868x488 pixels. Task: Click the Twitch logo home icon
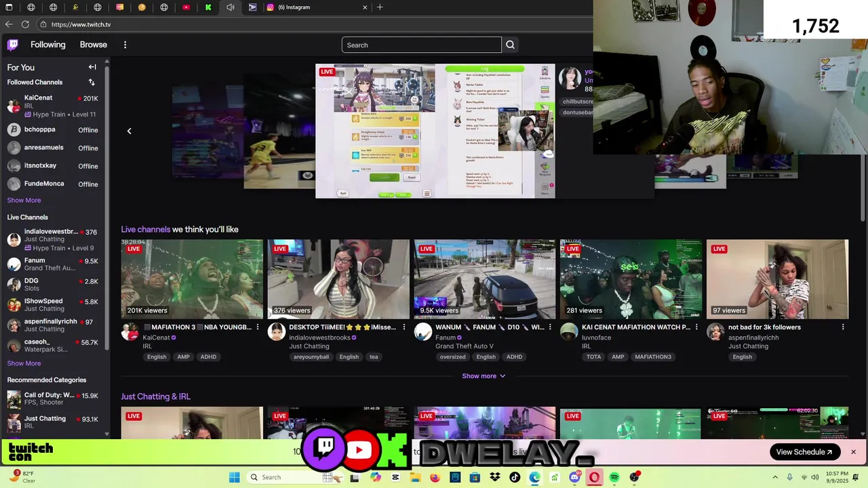pyautogui.click(x=13, y=45)
